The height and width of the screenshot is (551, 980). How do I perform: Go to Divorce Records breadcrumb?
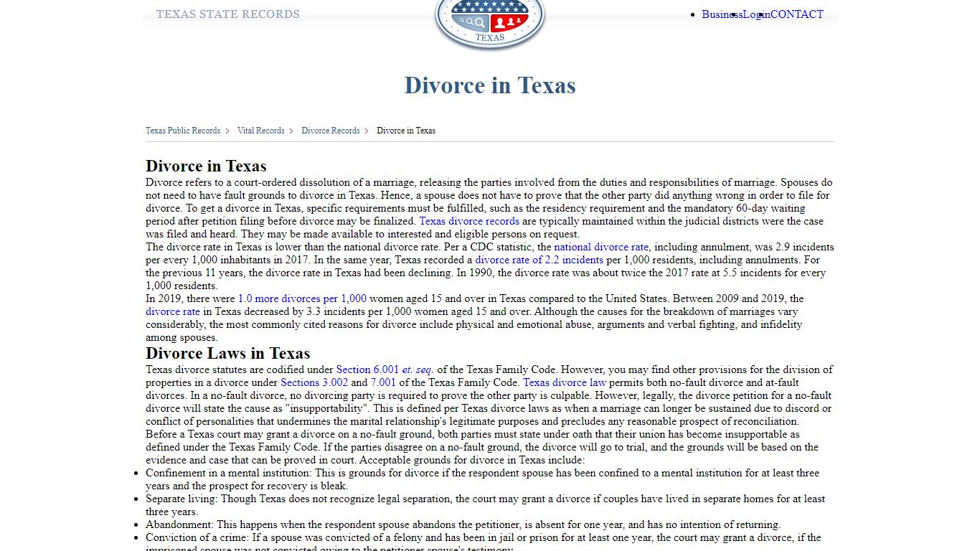tap(331, 131)
